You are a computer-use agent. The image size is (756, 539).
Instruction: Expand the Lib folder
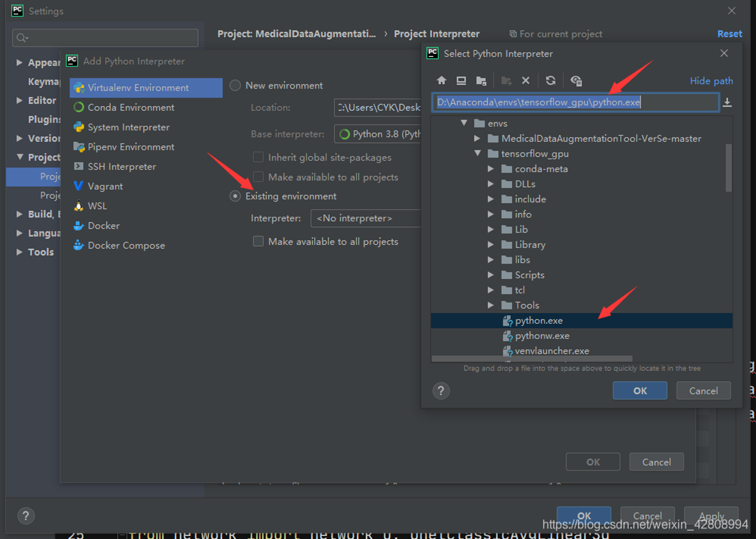pyautogui.click(x=491, y=229)
